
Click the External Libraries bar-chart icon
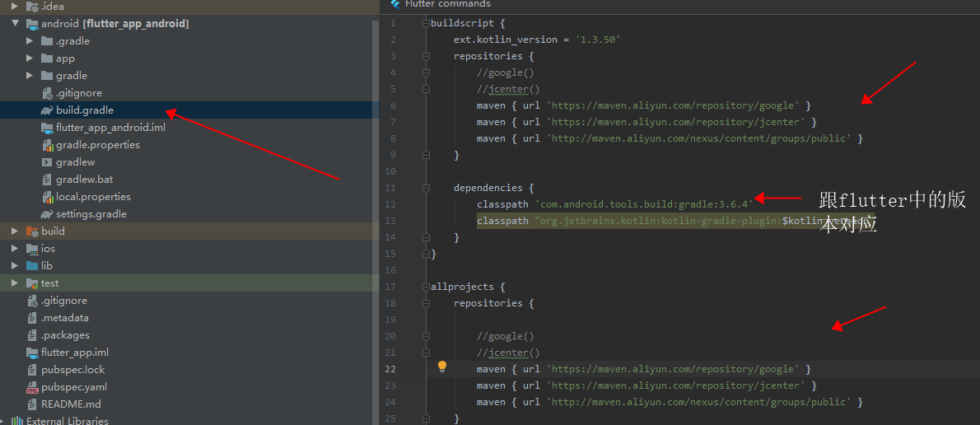click(17, 421)
